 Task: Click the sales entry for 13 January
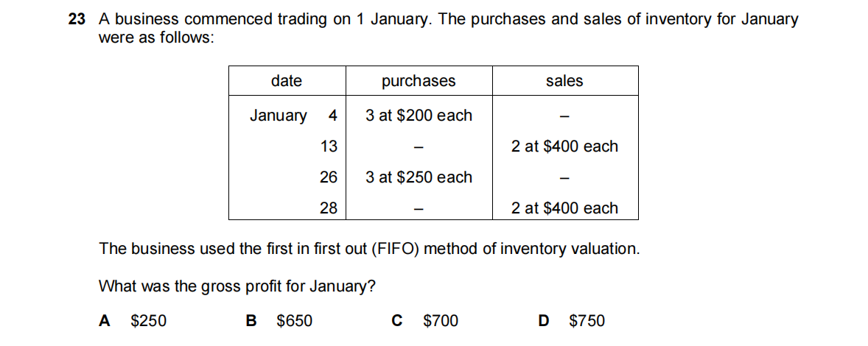click(564, 146)
